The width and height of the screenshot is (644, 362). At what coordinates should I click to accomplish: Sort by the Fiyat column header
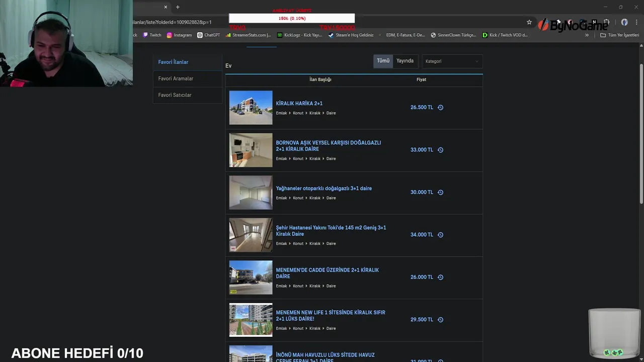[x=421, y=79]
